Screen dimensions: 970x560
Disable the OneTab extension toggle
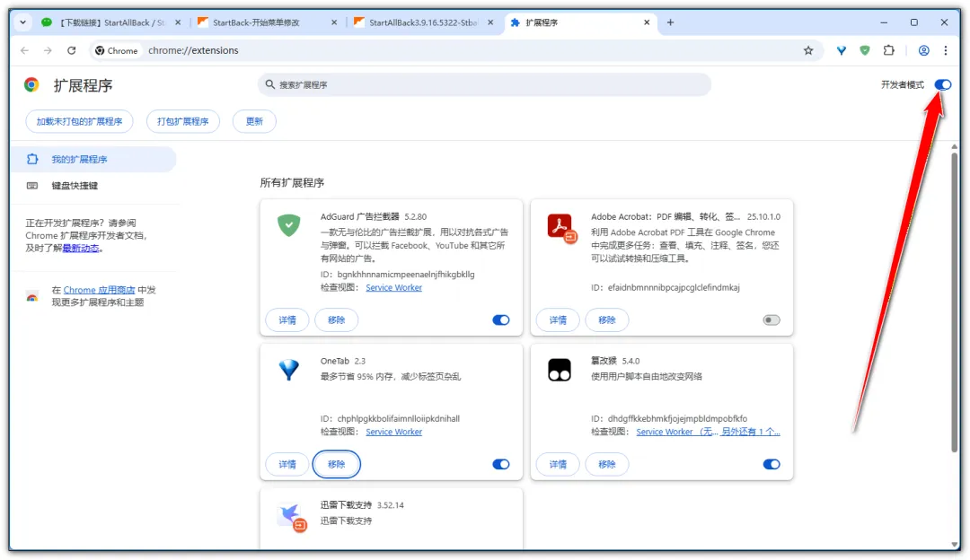point(501,464)
